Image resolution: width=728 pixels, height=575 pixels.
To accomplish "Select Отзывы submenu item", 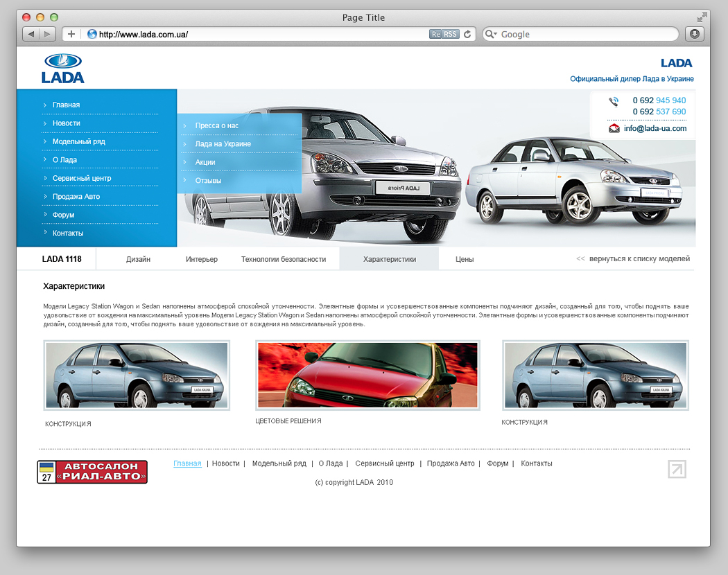I will tap(208, 181).
